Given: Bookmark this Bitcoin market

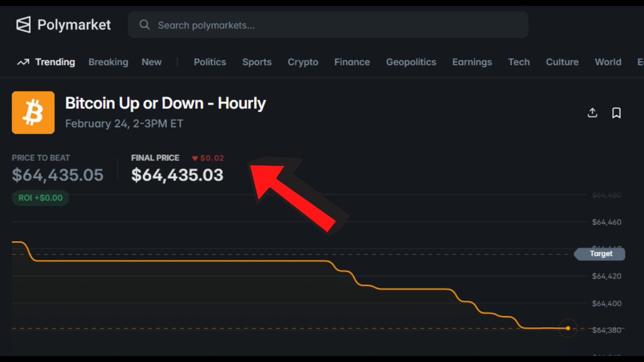Looking at the screenshot, I should tap(617, 113).
